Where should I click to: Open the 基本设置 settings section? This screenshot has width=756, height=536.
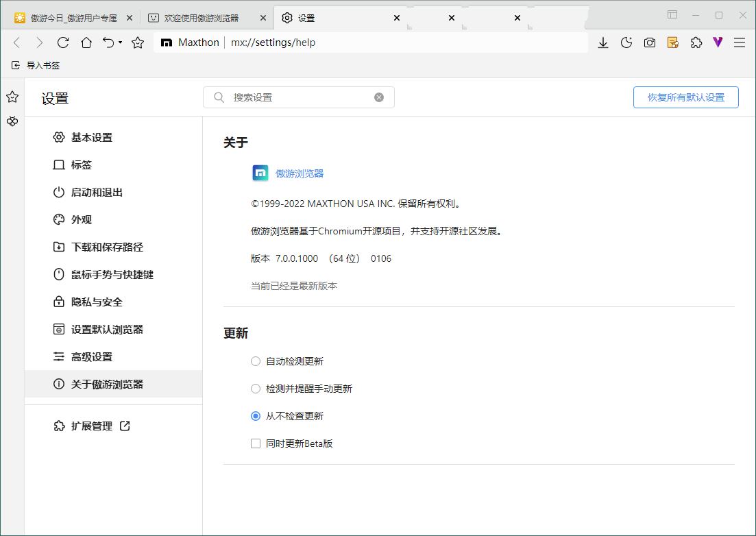pyautogui.click(x=90, y=137)
